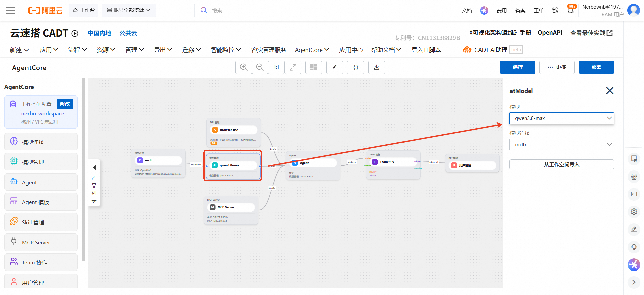Select the 用户管理 node on canvas
The height and width of the screenshot is (295, 644).
click(472, 163)
